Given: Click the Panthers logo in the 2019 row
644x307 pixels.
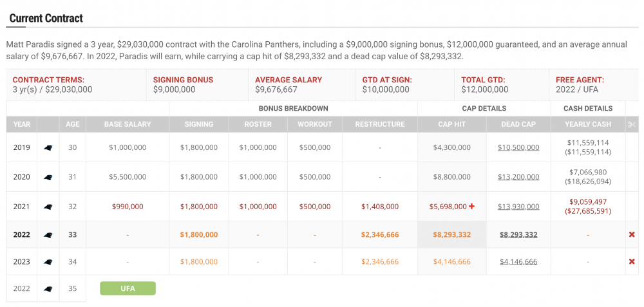Looking at the screenshot, I should click(48, 148).
